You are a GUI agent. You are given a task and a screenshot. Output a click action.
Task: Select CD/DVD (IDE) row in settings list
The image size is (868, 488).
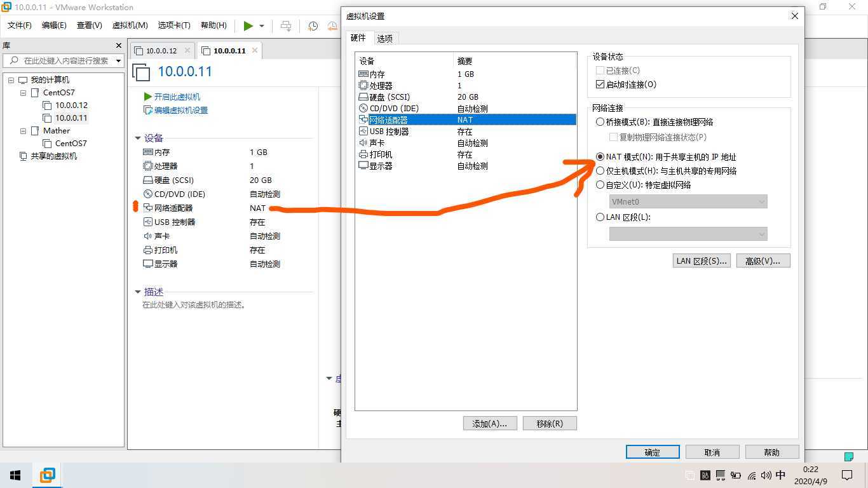[466, 109]
